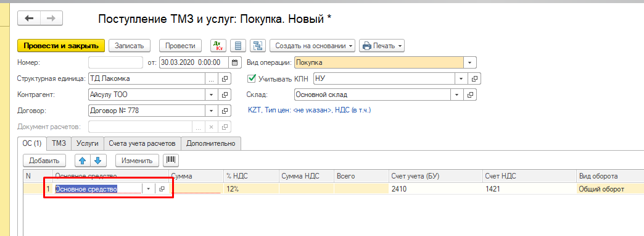Open the Создать на основании menu
Viewport: 644px width, 236px height.
point(313,46)
